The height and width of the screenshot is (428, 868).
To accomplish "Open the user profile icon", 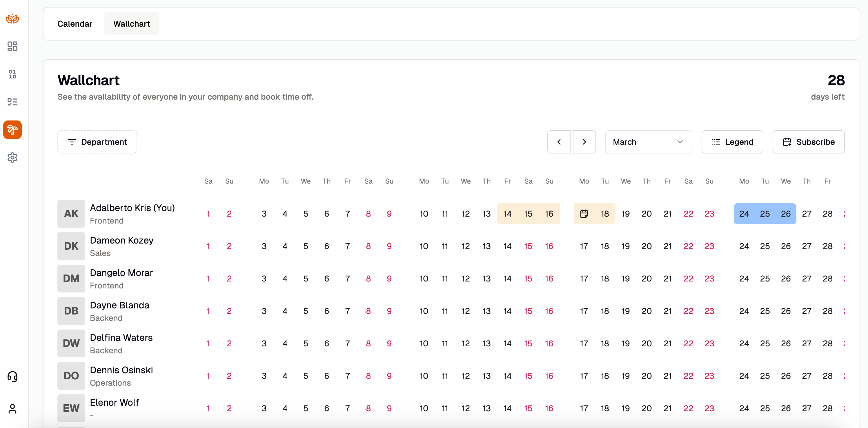I will click(12, 409).
